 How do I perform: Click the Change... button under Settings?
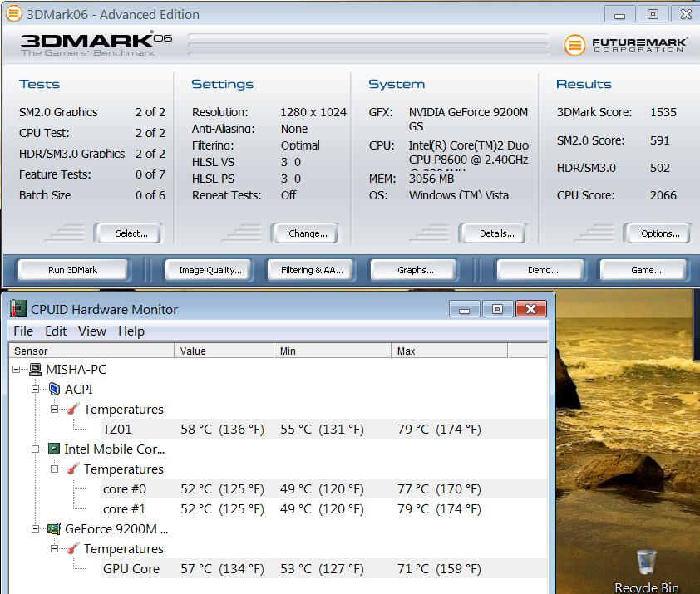tap(308, 233)
